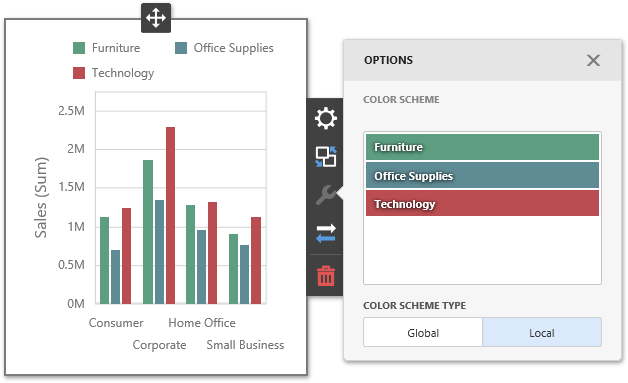Click the Consumer axis label
The height and width of the screenshot is (383, 628).
pyautogui.click(x=116, y=323)
